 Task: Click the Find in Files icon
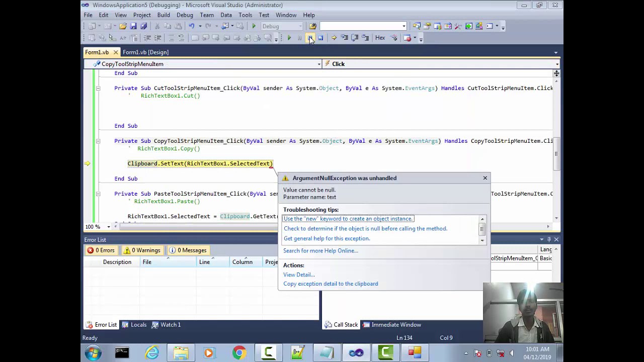point(313,26)
